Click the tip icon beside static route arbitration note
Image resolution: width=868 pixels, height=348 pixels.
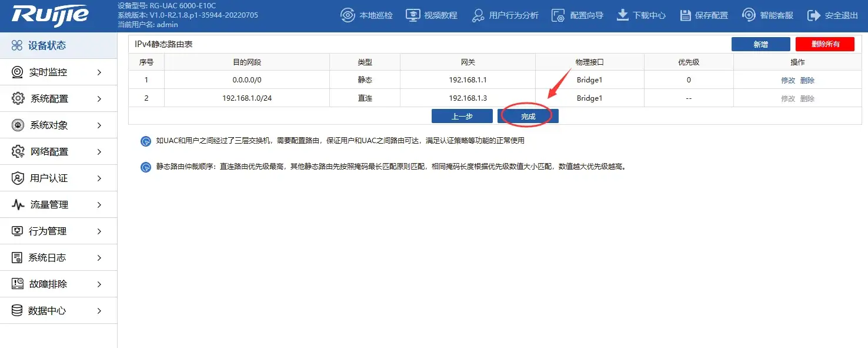(146, 167)
